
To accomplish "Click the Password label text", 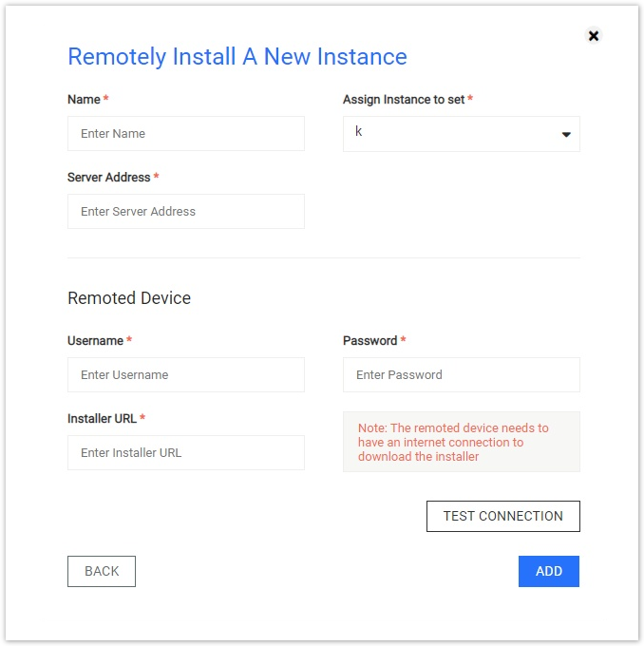I will click(x=370, y=341).
